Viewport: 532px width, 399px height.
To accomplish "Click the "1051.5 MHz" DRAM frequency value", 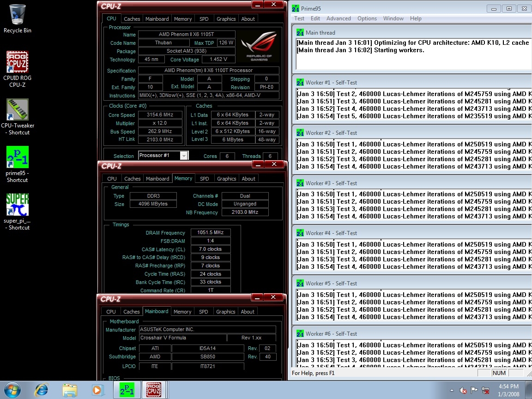I will coord(211,232).
